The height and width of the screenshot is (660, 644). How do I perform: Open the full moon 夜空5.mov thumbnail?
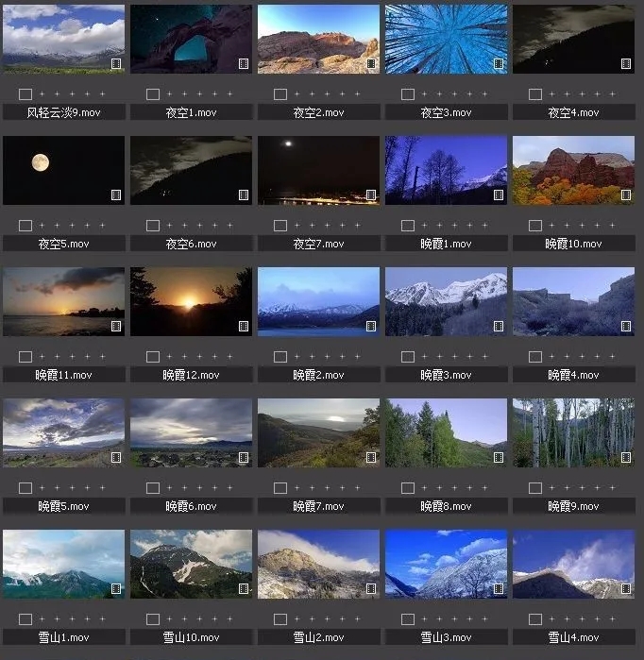click(x=63, y=171)
